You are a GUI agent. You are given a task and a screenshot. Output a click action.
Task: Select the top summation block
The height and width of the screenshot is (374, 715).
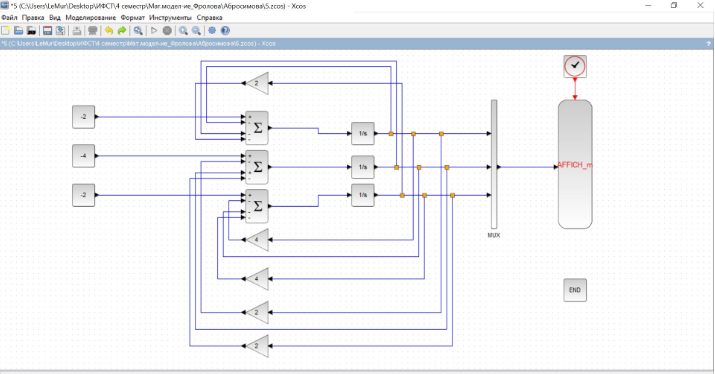click(x=257, y=128)
